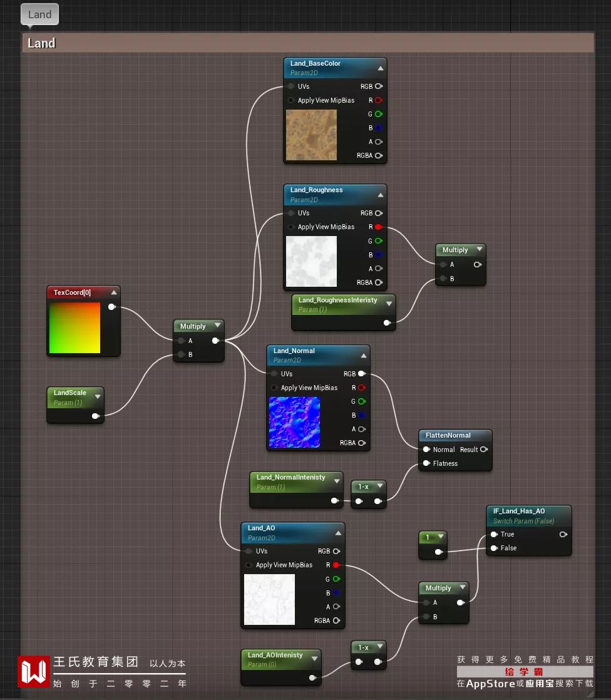
Task: Collapse the Land_Roughness node preview arrow
Action: [x=380, y=195]
